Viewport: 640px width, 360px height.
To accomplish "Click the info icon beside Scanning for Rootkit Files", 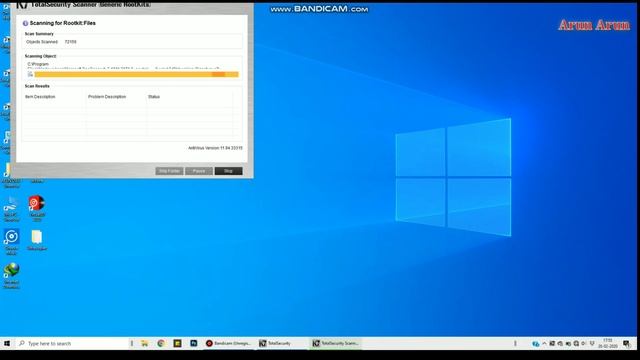I will (25, 23).
